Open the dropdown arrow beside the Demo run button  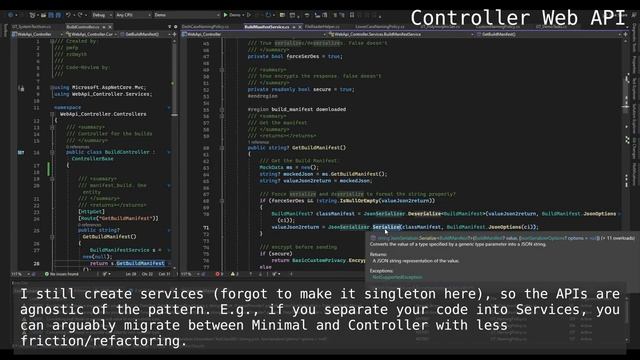(x=243, y=15)
